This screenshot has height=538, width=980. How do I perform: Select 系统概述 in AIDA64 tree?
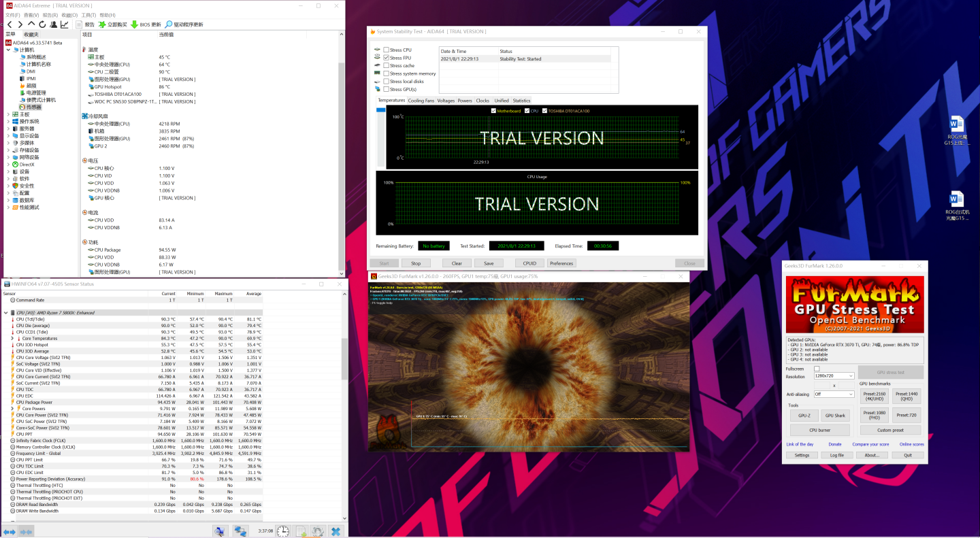click(x=32, y=57)
